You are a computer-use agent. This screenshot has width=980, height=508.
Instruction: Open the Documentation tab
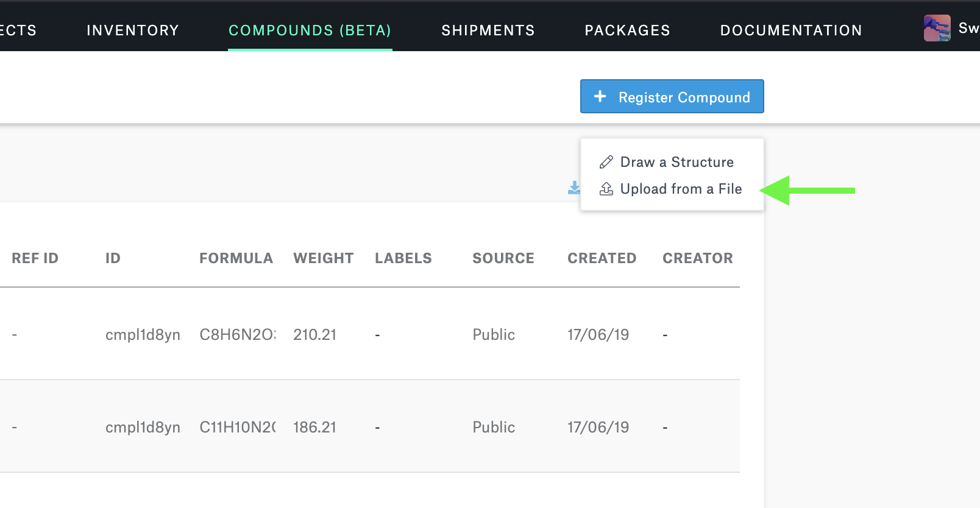[x=791, y=30]
